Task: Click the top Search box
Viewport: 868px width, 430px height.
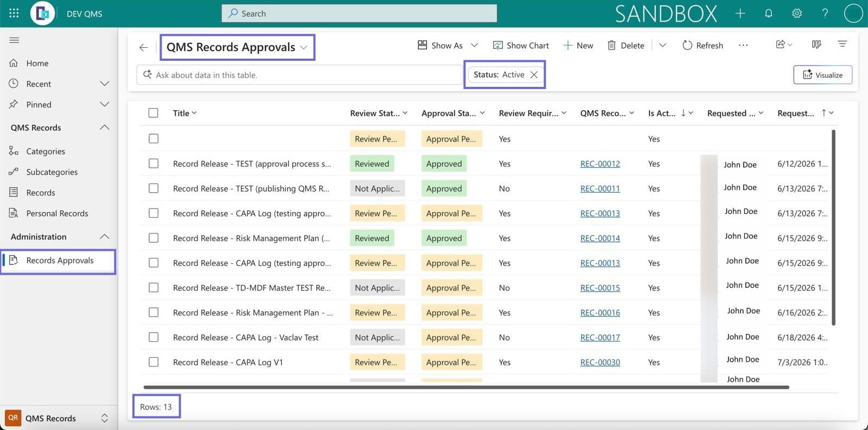Action: pos(359,14)
